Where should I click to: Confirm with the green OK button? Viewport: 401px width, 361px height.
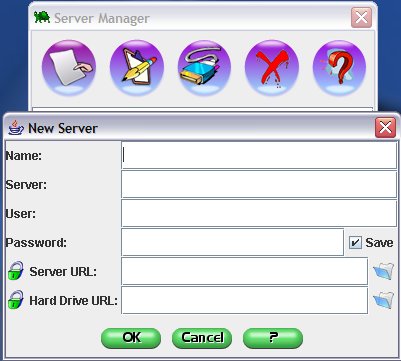click(131, 338)
